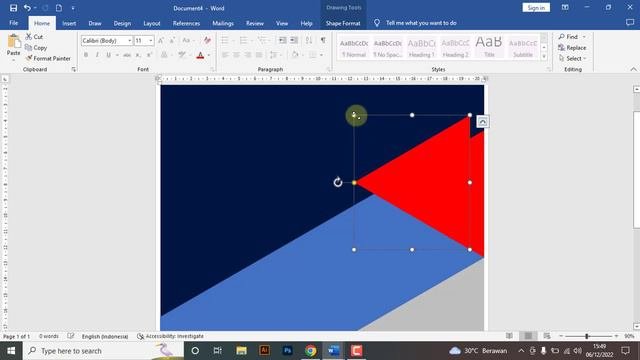Switch to the Layout tab
Image resolution: width=640 pixels, height=360 pixels.
click(152, 23)
